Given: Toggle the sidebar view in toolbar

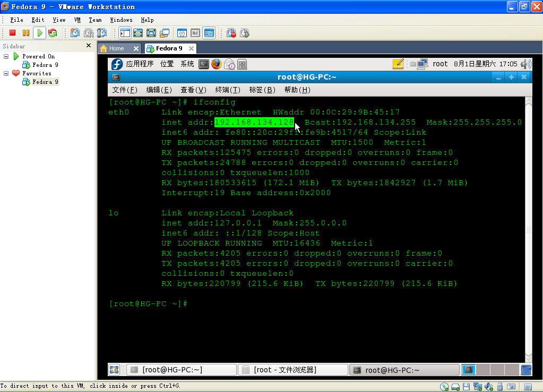Looking at the screenshot, I should tap(125, 33).
